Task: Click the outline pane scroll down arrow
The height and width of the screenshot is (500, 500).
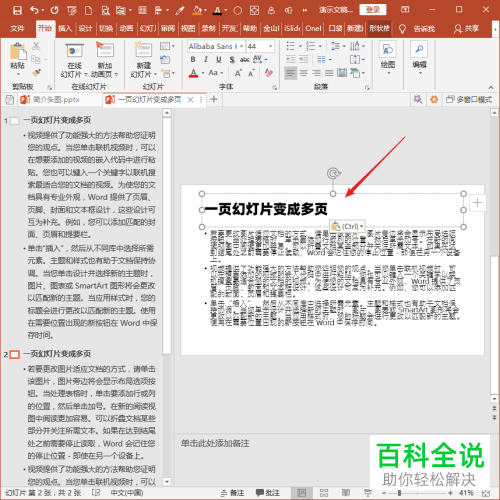Action: pos(167,481)
